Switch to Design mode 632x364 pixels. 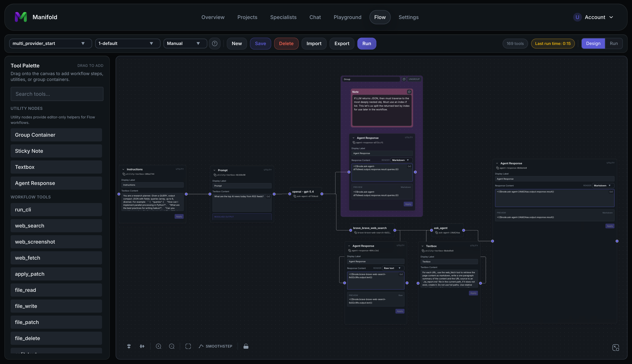(593, 43)
